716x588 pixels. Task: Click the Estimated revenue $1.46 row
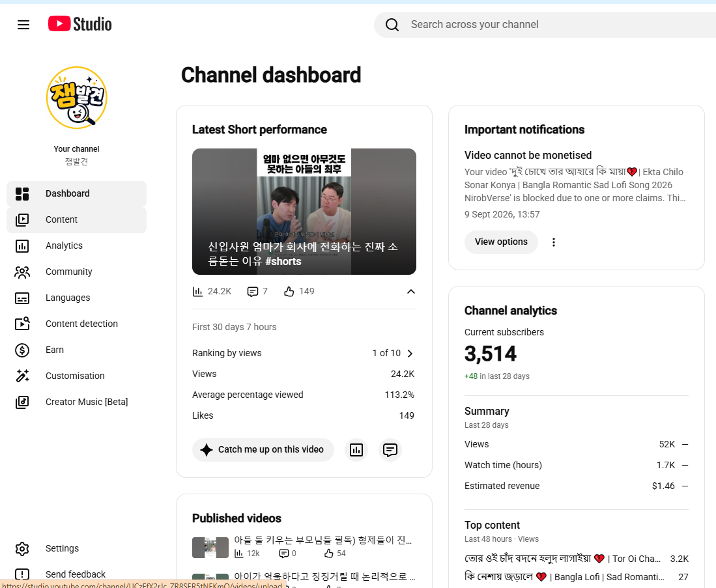(x=577, y=486)
